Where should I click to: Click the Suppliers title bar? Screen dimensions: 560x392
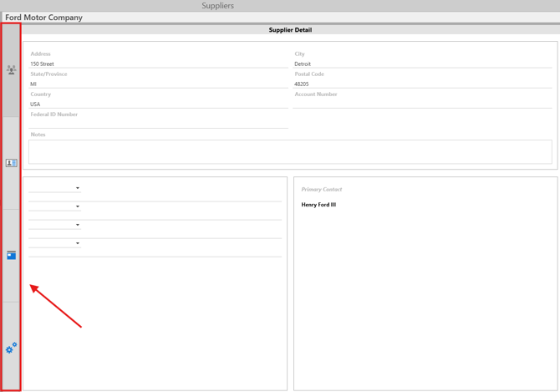[x=217, y=6]
